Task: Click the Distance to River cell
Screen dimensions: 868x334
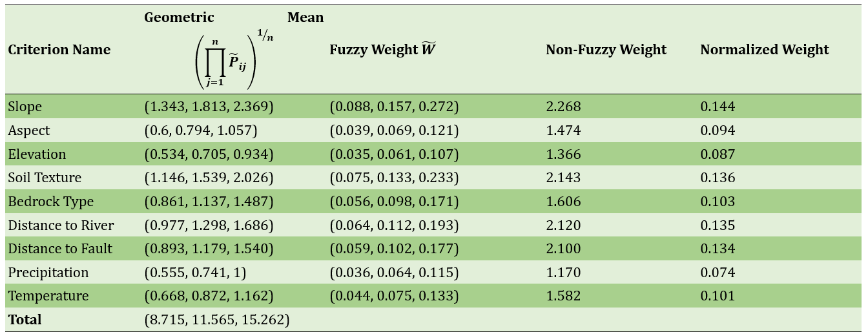Action: [x=61, y=225]
